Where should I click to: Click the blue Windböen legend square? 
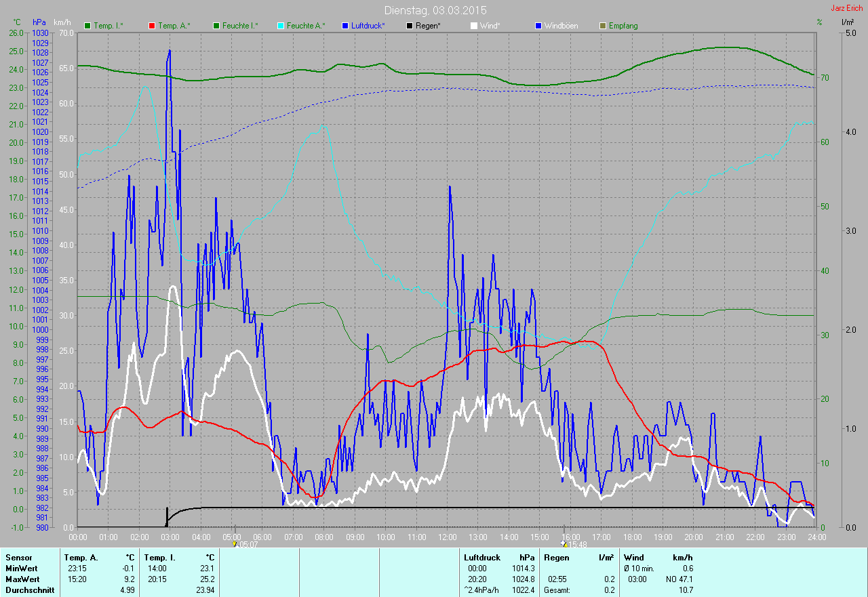coord(538,26)
